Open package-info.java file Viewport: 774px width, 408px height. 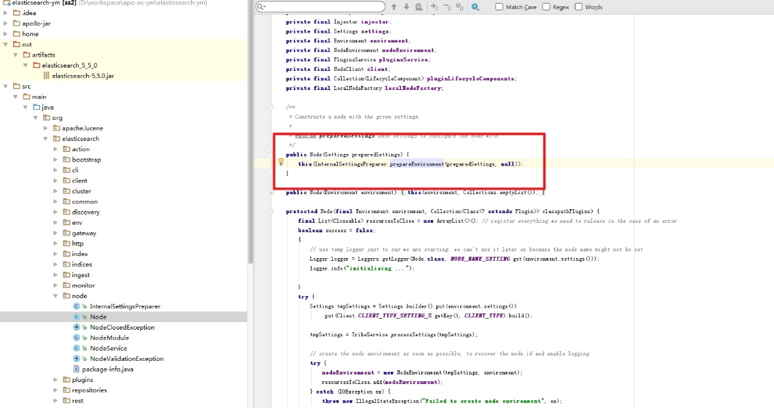[x=108, y=369]
